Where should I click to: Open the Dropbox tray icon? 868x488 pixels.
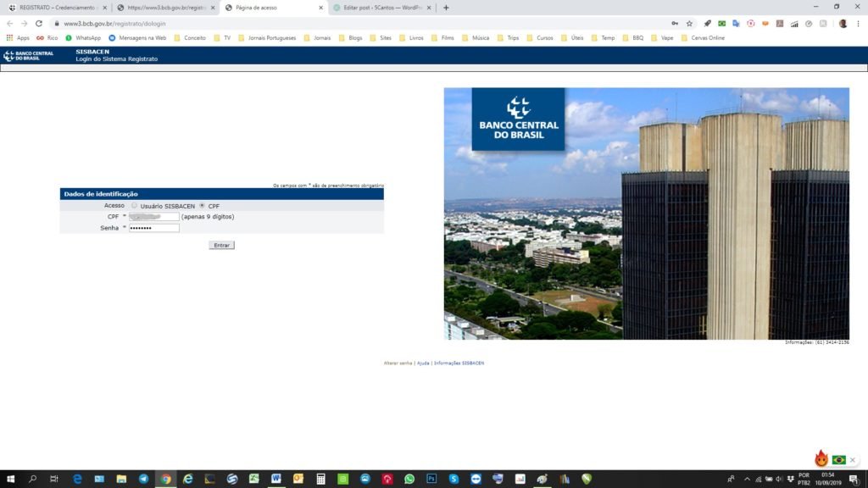791,479
